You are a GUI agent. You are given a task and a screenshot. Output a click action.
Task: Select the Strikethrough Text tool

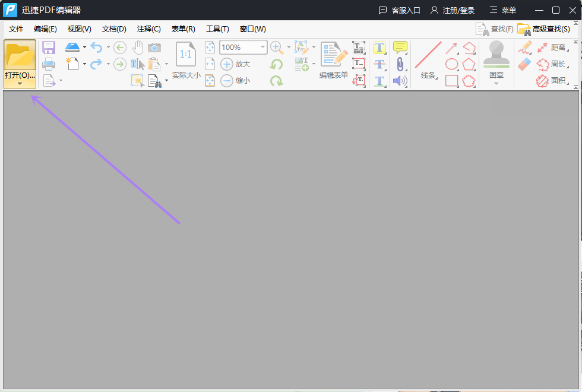point(379,64)
